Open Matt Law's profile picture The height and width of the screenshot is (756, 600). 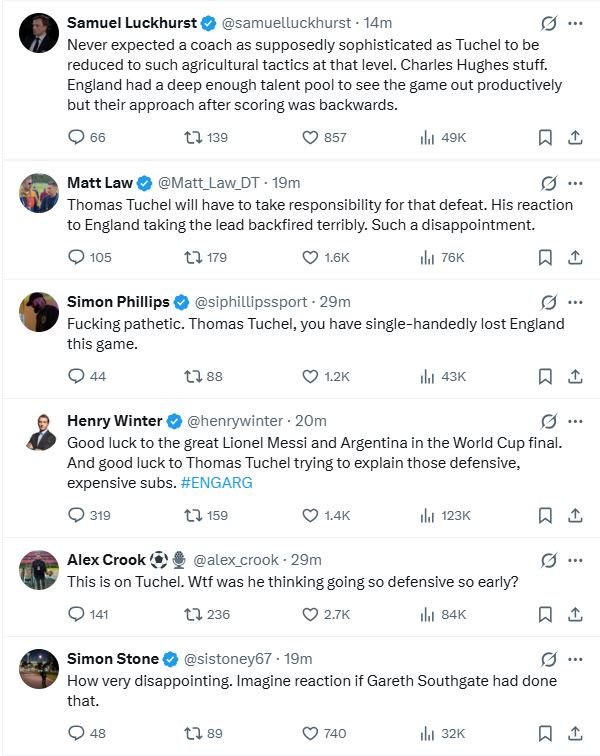39,193
